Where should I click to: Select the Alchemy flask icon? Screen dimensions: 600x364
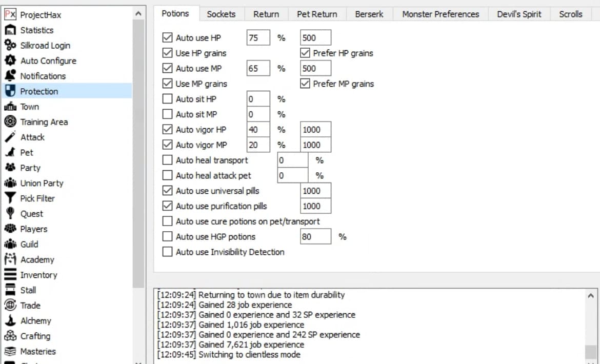pos(10,321)
